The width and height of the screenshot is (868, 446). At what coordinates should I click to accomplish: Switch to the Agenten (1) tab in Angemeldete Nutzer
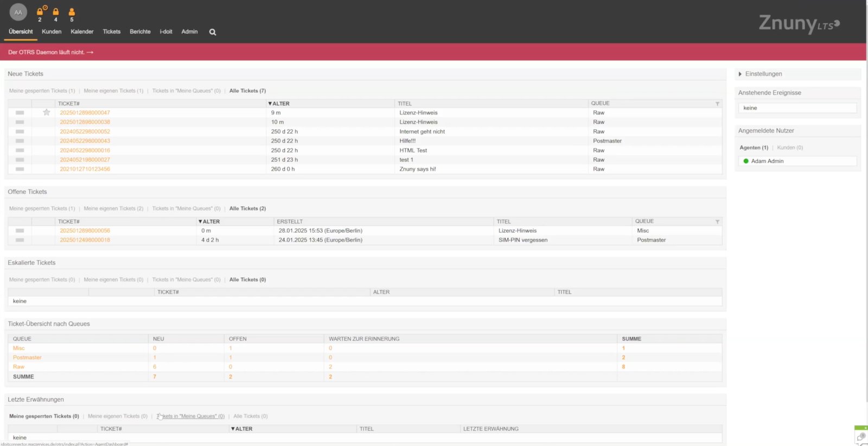coord(754,148)
